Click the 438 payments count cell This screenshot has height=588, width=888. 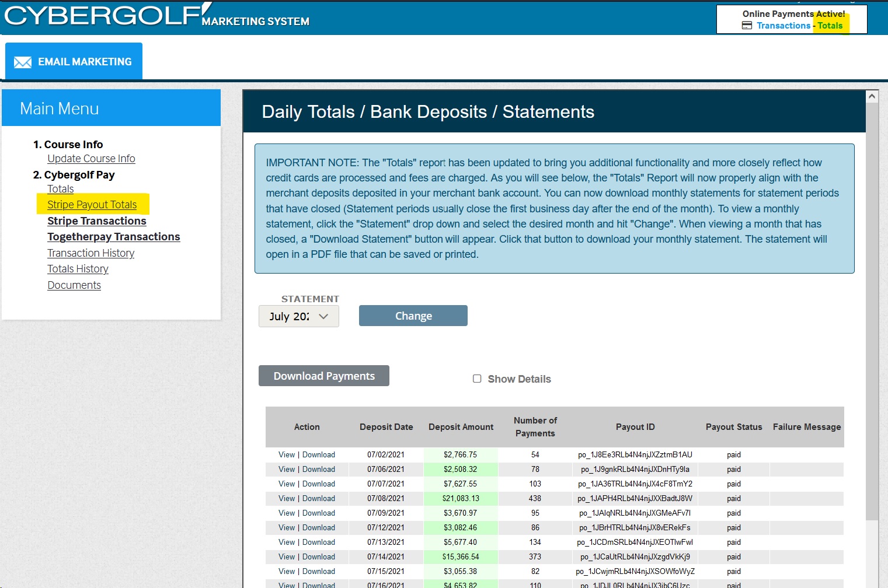535,498
